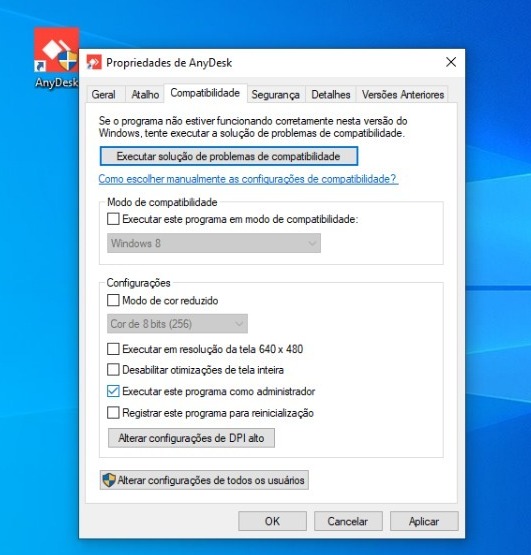Check Executar em resolução da tela 640 x 480
Image resolution: width=531 pixels, height=555 pixels.
[x=113, y=349]
